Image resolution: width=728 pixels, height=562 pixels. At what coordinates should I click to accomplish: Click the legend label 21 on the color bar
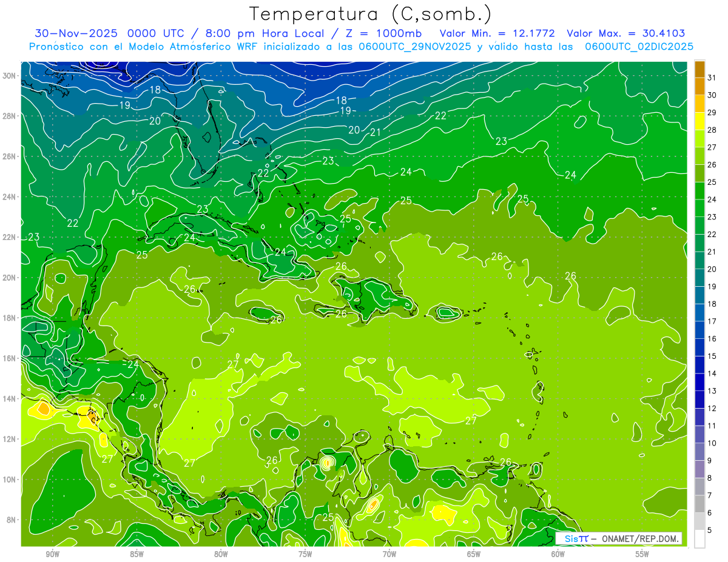(x=712, y=251)
